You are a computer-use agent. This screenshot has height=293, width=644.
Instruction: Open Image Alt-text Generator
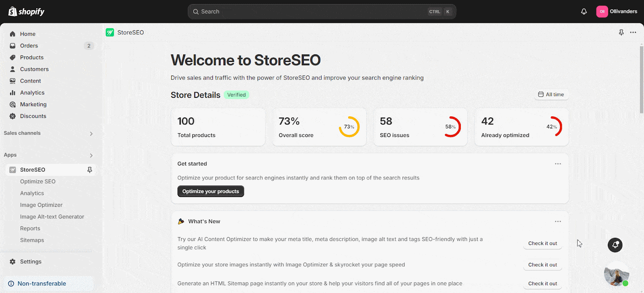(x=52, y=217)
